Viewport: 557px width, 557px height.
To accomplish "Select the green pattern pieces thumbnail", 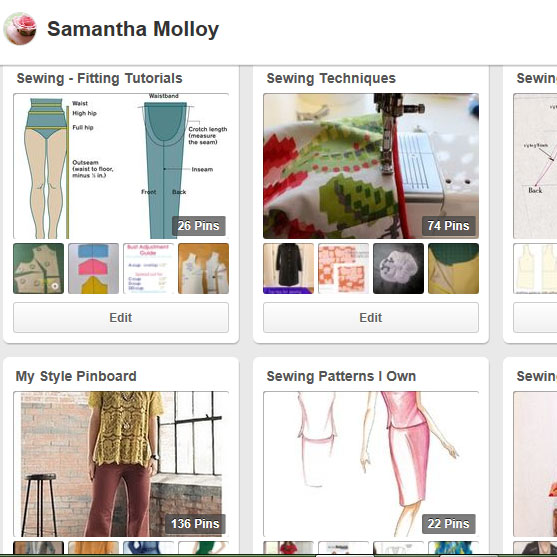I will pyautogui.click(x=39, y=269).
